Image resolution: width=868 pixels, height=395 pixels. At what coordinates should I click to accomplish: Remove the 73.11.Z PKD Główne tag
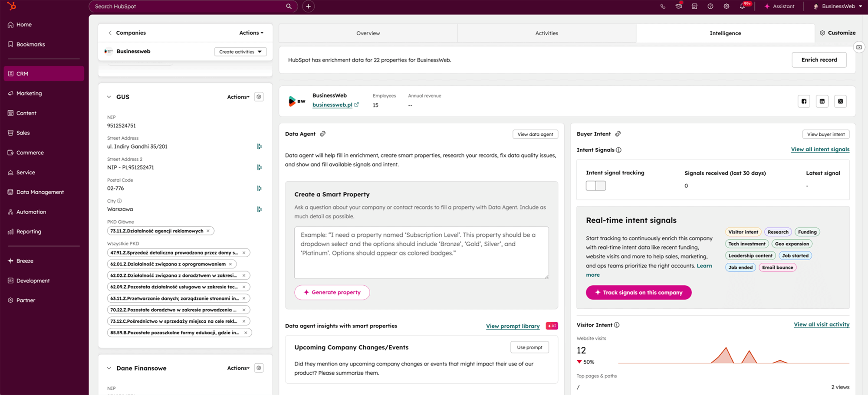(208, 231)
